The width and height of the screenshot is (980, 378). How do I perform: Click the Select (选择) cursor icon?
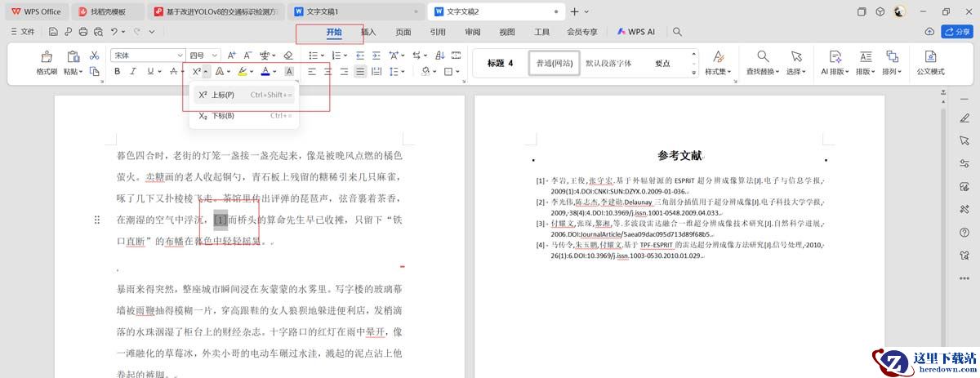click(x=796, y=56)
